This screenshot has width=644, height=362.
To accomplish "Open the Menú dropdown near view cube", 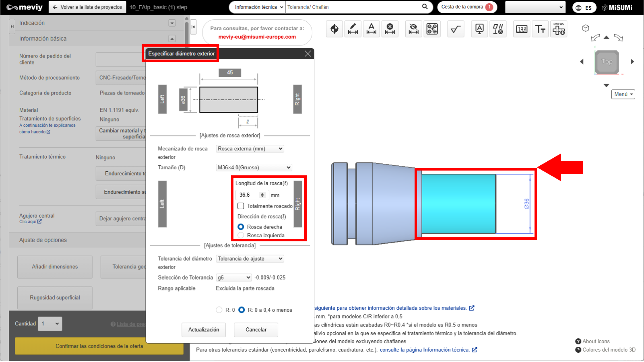I will pyautogui.click(x=623, y=94).
